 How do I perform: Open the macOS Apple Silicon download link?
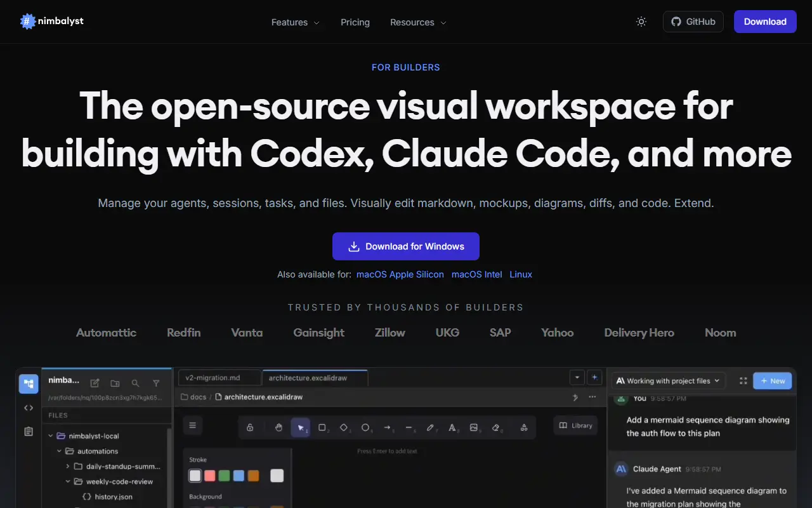tap(400, 274)
